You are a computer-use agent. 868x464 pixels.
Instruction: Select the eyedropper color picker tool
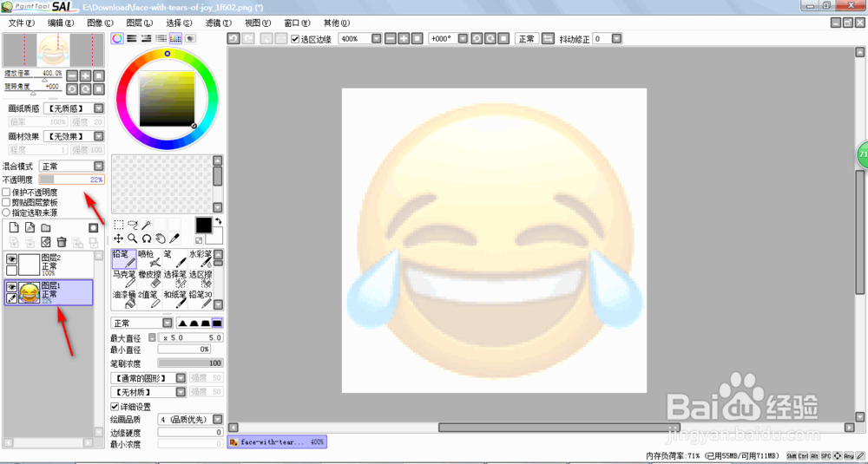click(174, 239)
